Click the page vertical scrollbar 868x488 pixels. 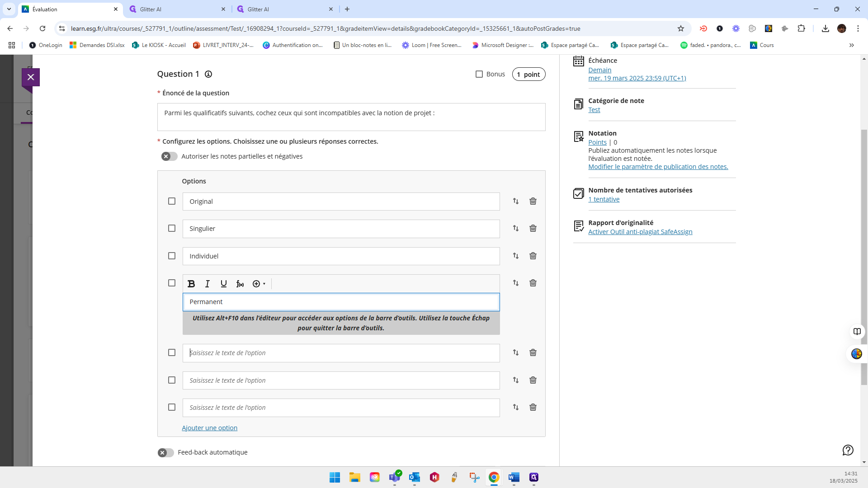[864, 258]
